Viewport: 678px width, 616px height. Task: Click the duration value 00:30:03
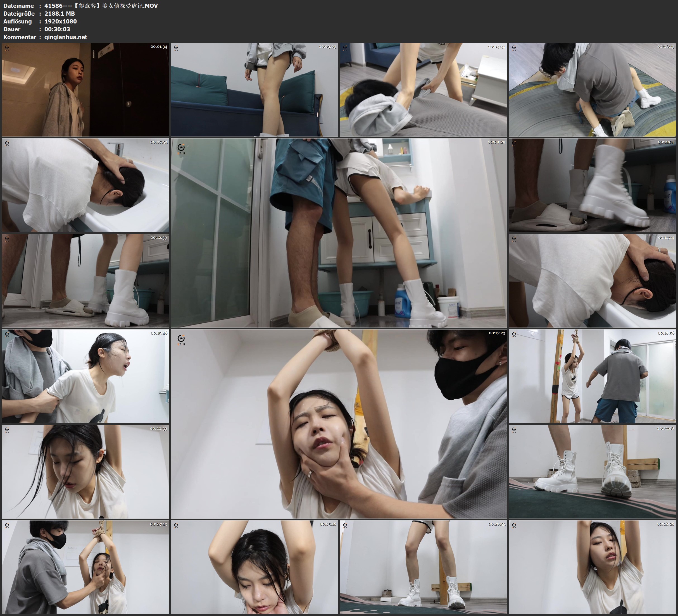57,29
